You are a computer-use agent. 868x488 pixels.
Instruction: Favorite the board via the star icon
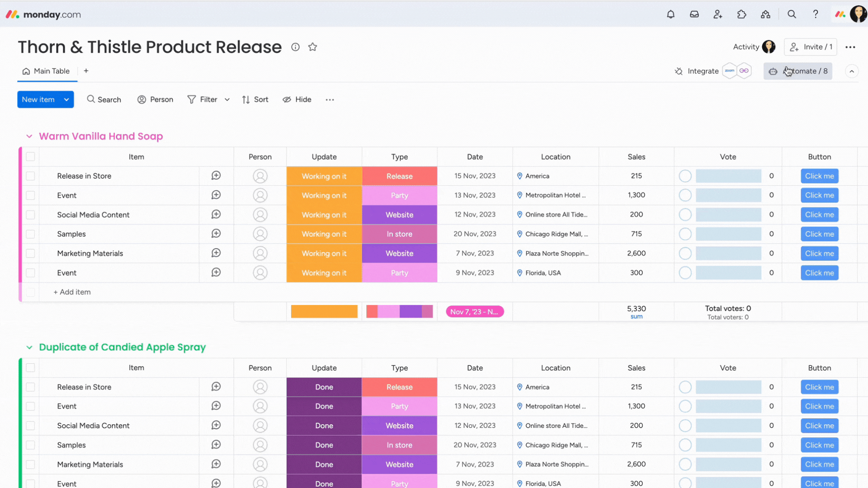pyautogui.click(x=312, y=47)
